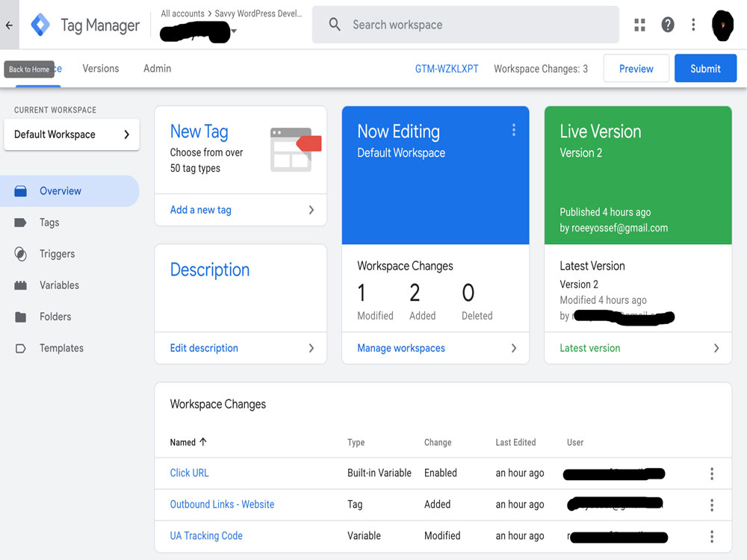Click the New Tag heading
Viewport: 747px width, 560px height.
click(199, 131)
